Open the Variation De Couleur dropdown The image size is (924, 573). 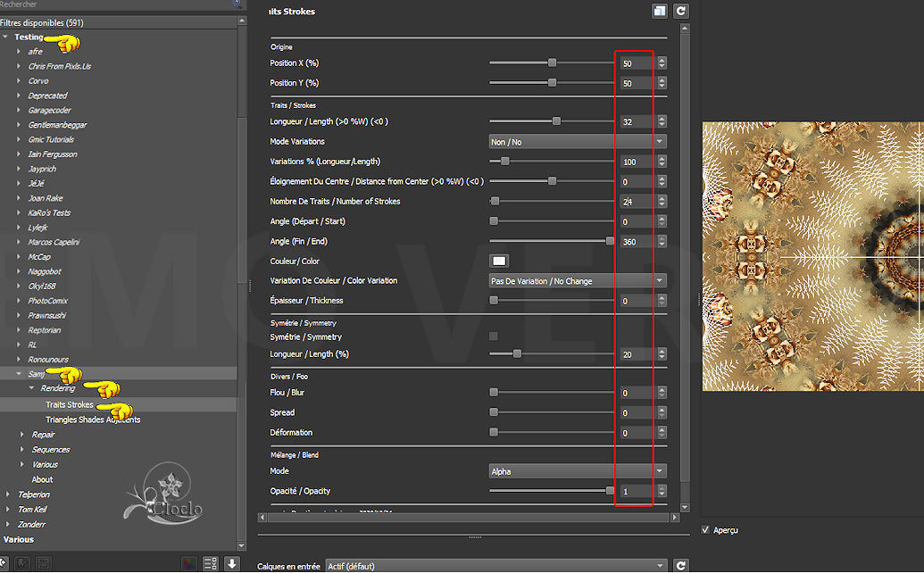point(577,281)
